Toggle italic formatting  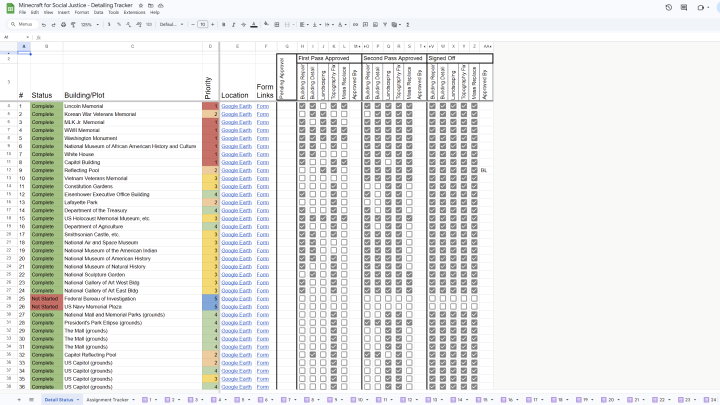tap(233, 24)
